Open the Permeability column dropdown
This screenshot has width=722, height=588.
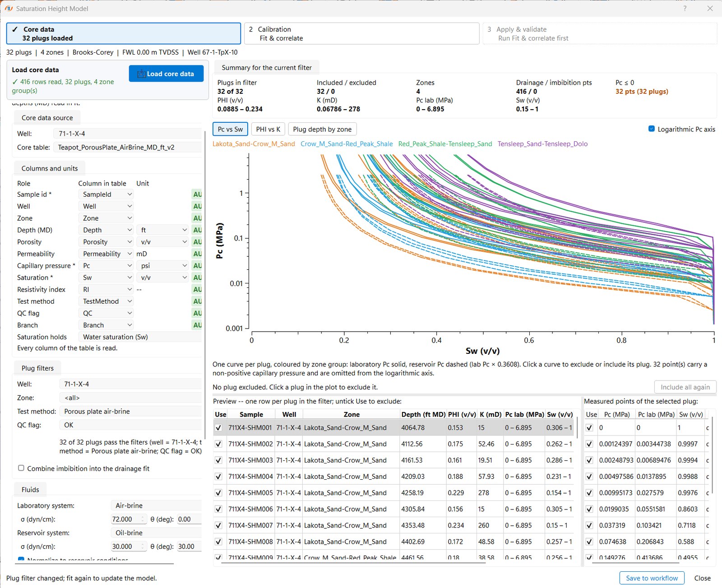coord(106,254)
